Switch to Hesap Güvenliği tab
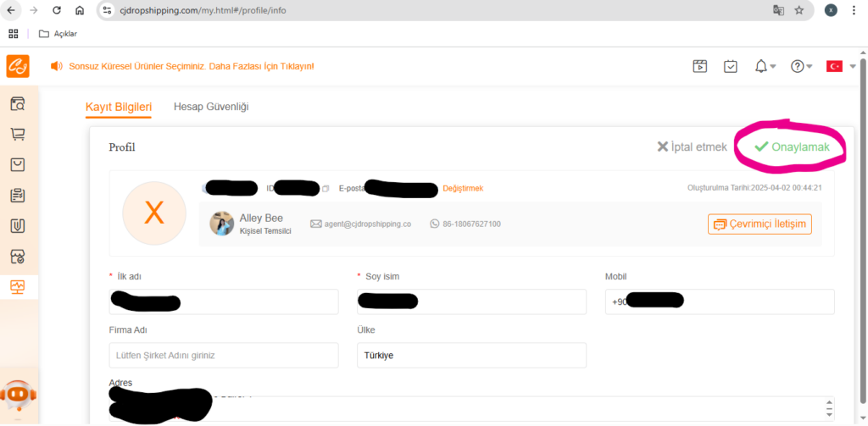 click(x=211, y=106)
